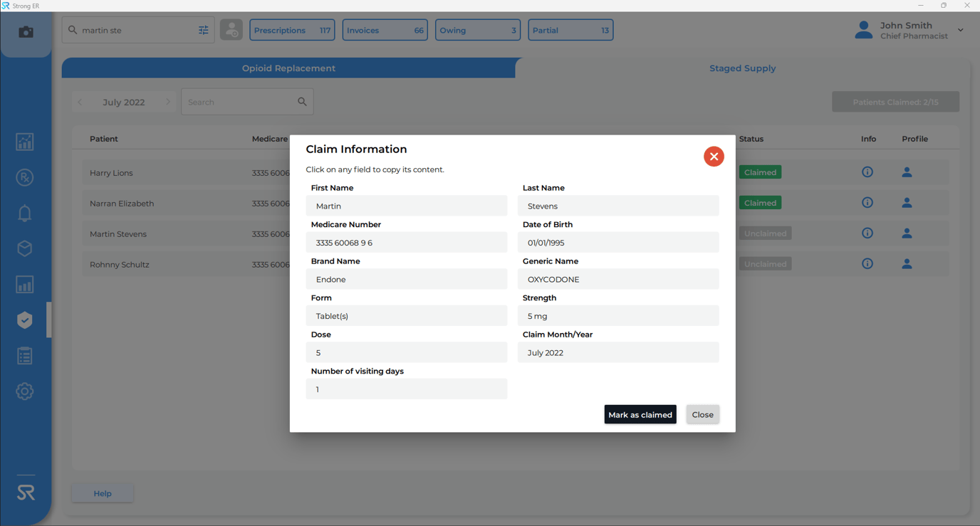Click the Help button
This screenshot has width=980, height=526.
click(102, 493)
